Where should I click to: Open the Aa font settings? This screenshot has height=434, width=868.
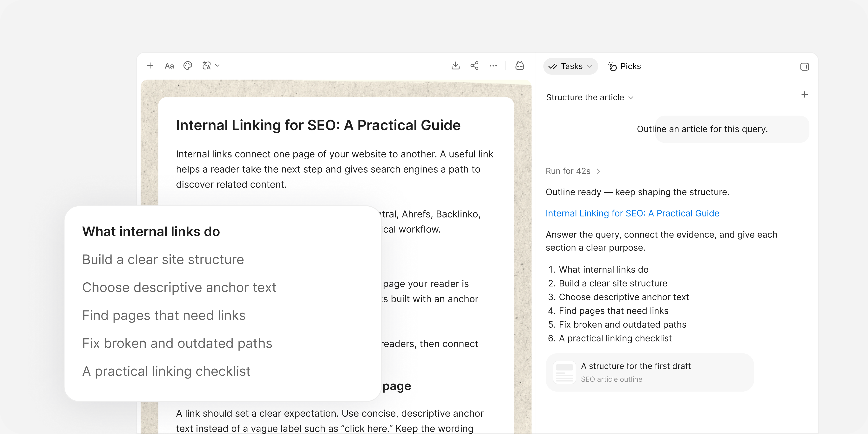(169, 66)
